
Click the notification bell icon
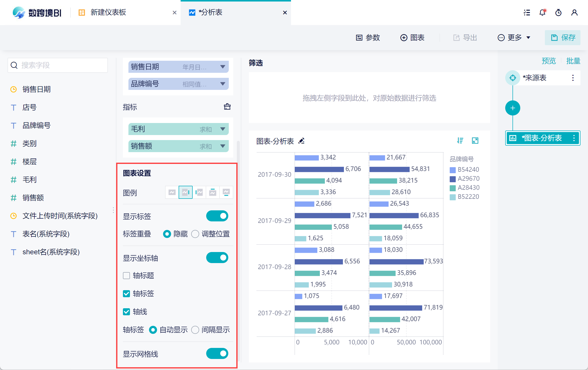(542, 13)
